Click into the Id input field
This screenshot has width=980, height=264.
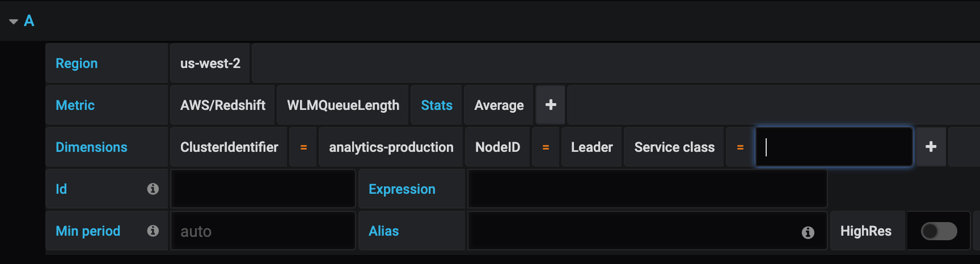tap(263, 189)
